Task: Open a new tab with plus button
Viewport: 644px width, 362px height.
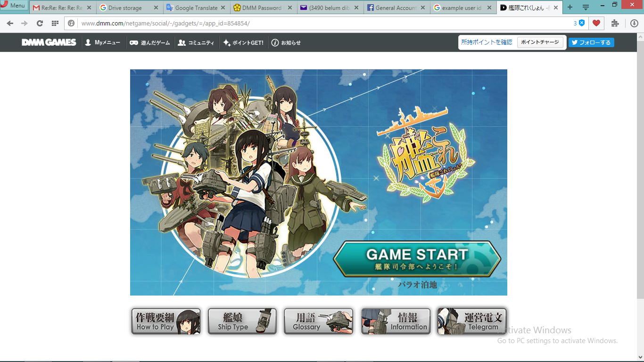Action: [x=570, y=8]
